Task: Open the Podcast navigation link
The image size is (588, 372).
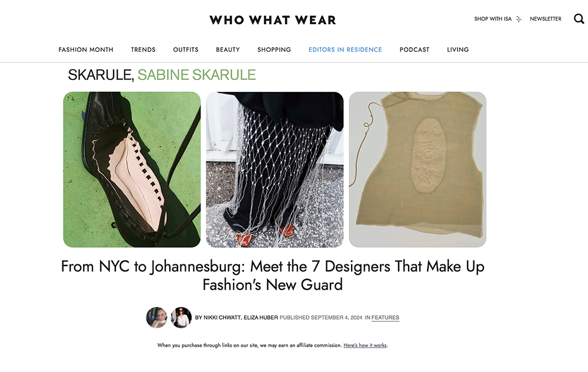Action: [415, 49]
